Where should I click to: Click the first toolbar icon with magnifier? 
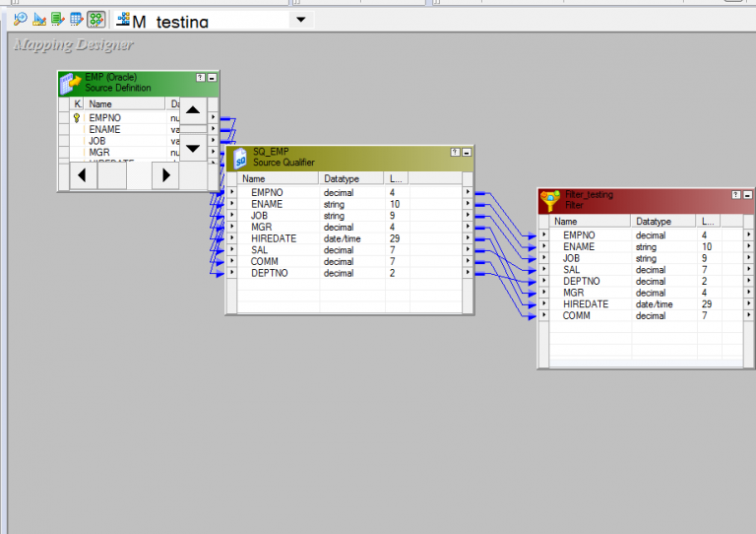pos(20,19)
